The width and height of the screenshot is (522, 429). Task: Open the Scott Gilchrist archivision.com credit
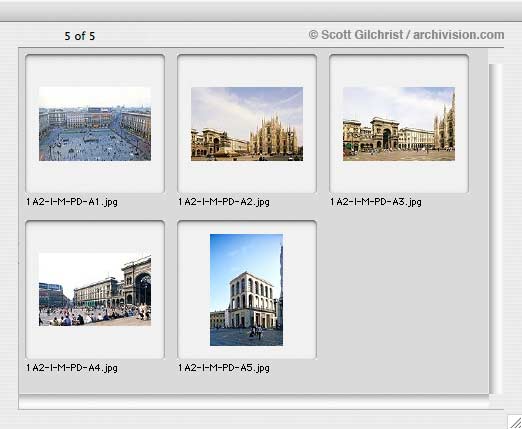click(x=406, y=35)
